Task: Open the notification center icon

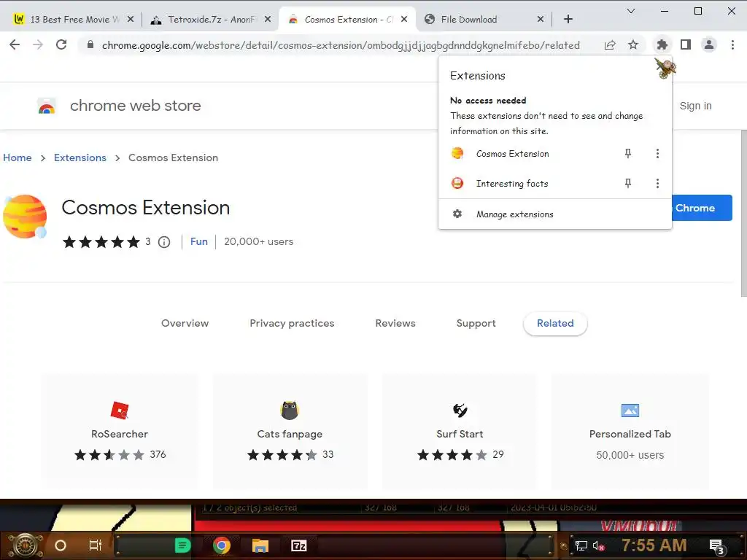Action: click(717, 546)
